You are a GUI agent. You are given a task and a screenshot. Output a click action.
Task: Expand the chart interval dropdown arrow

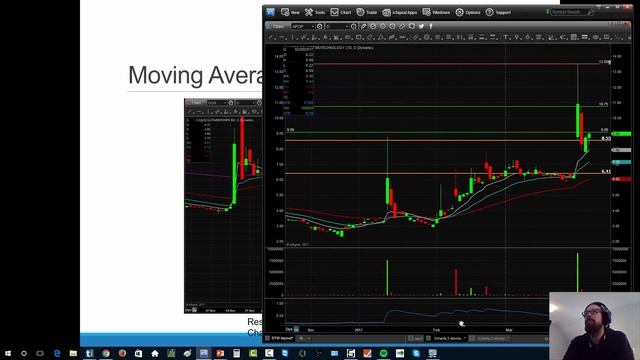point(347,26)
